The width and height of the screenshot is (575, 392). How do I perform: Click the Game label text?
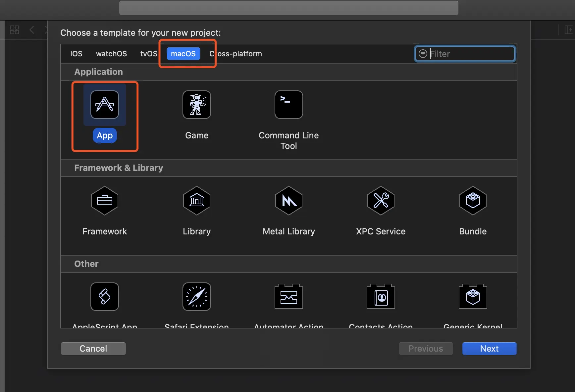(x=197, y=135)
